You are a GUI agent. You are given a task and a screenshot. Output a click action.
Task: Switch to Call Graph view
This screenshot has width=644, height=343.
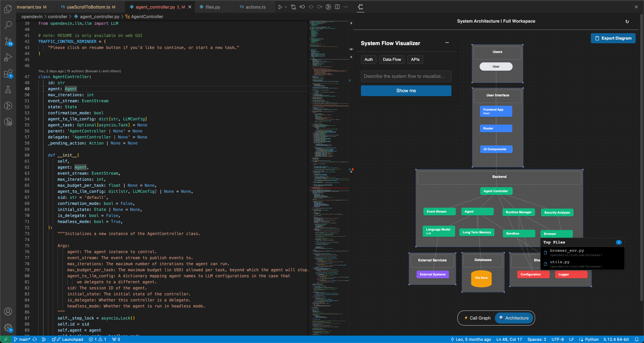pyautogui.click(x=477, y=318)
